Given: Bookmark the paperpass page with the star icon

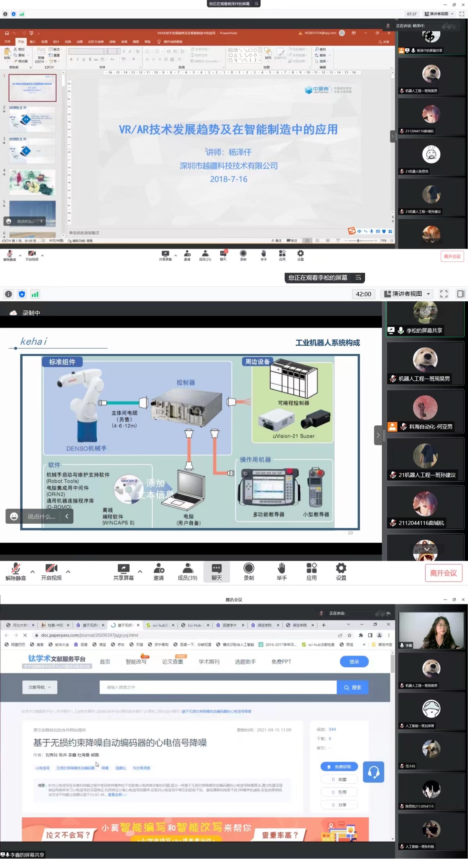Looking at the screenshot, I should 349,635.
